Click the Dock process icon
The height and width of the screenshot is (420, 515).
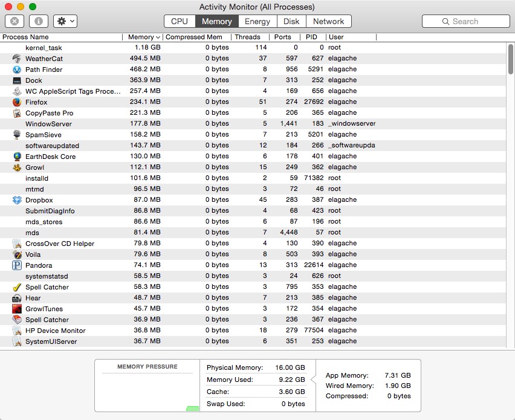[x=17, y=80]
